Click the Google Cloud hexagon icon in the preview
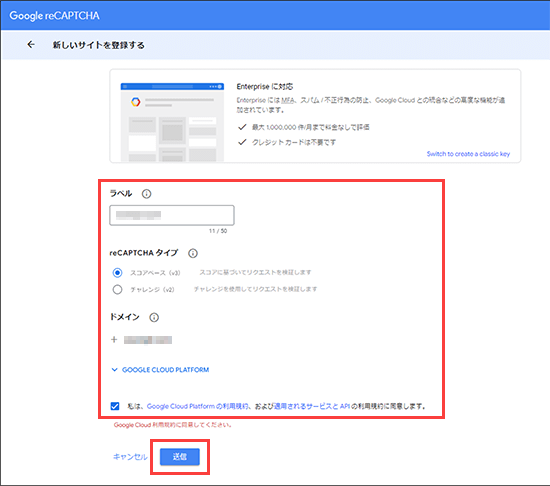Image resolution: width=550 pixels, height=486 pixels. click(x=135, y=102)
